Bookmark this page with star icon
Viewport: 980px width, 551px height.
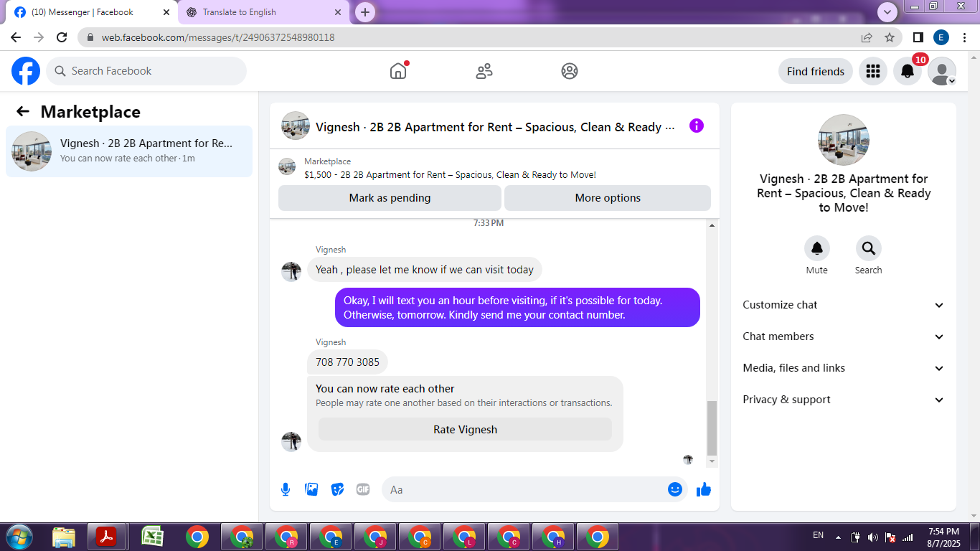point(890,37)
